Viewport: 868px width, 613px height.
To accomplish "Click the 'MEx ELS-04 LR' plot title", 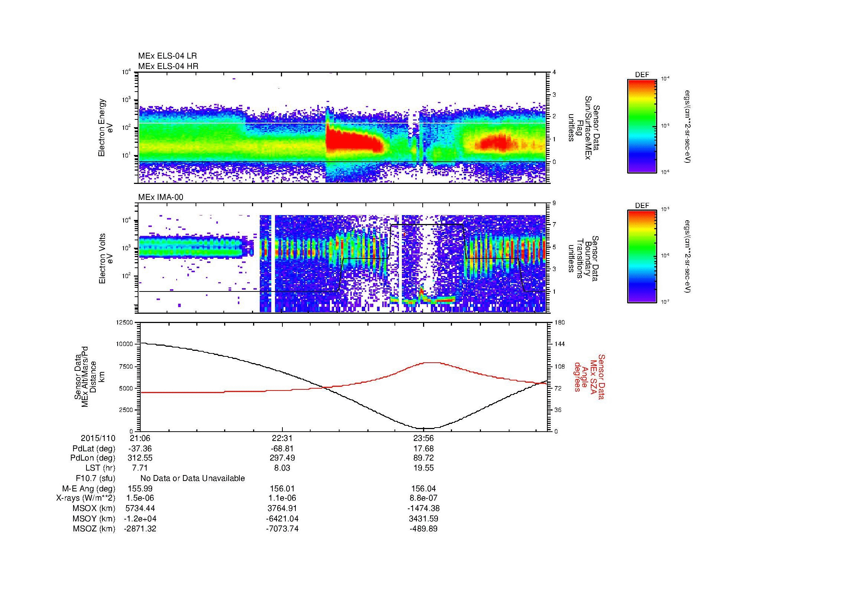I will [167, 56].
